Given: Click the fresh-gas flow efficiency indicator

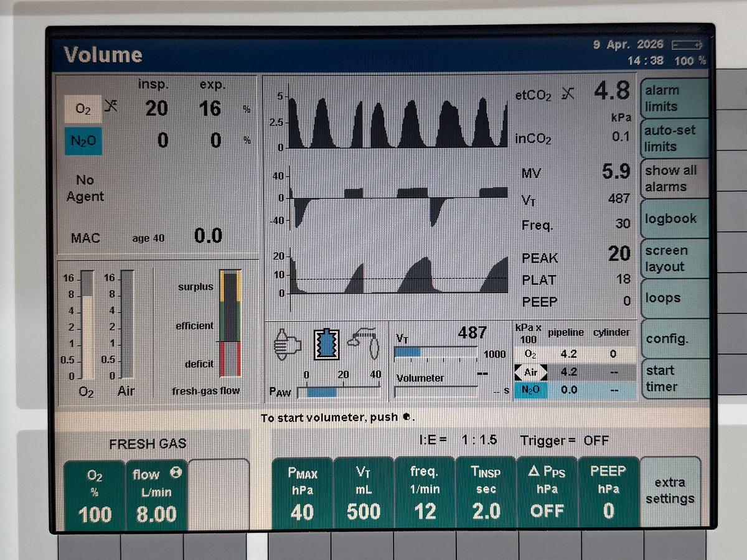Looking at the screenshot, I should (230, 324).
